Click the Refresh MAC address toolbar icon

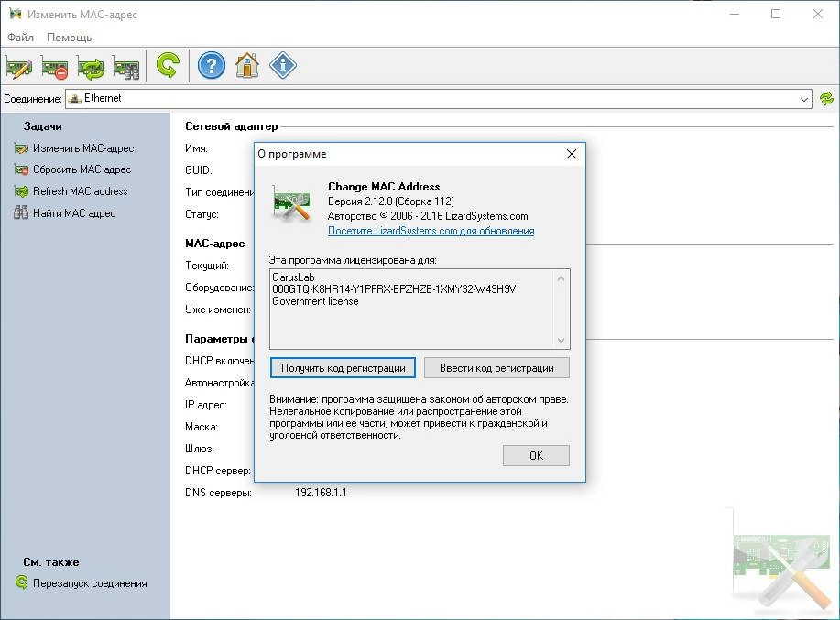click(91, 66)
